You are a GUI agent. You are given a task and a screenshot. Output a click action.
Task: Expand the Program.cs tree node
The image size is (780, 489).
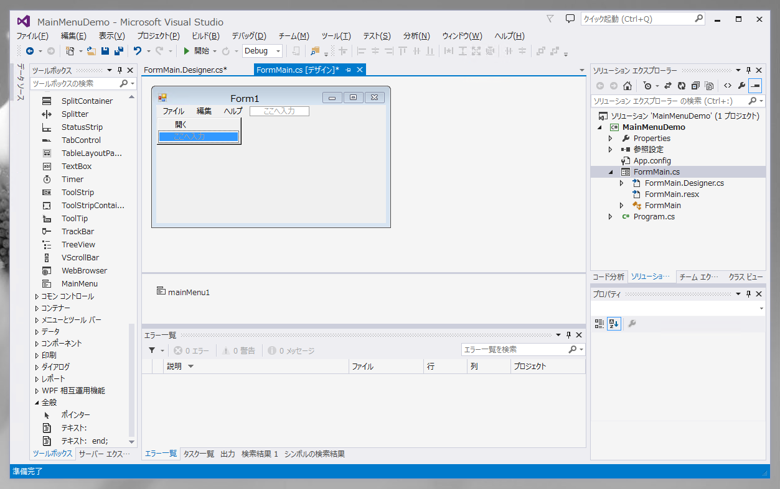tap(610, 217)
